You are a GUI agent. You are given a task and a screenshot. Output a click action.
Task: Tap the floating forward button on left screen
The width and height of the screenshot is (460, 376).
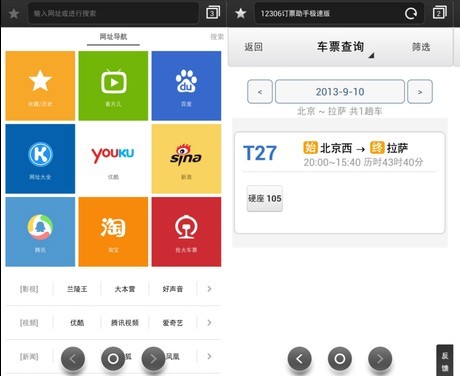153,359
